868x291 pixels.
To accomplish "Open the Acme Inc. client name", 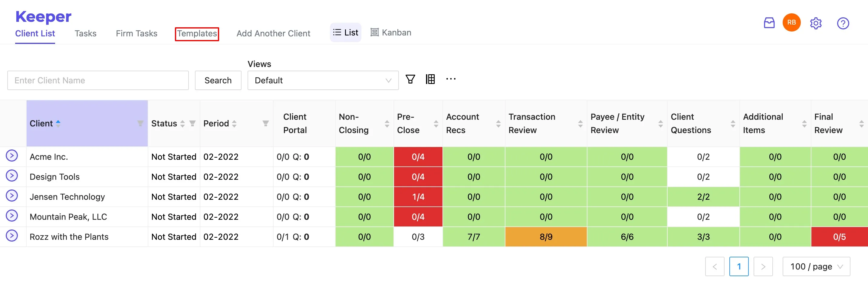I will click(x=49, y=157).
